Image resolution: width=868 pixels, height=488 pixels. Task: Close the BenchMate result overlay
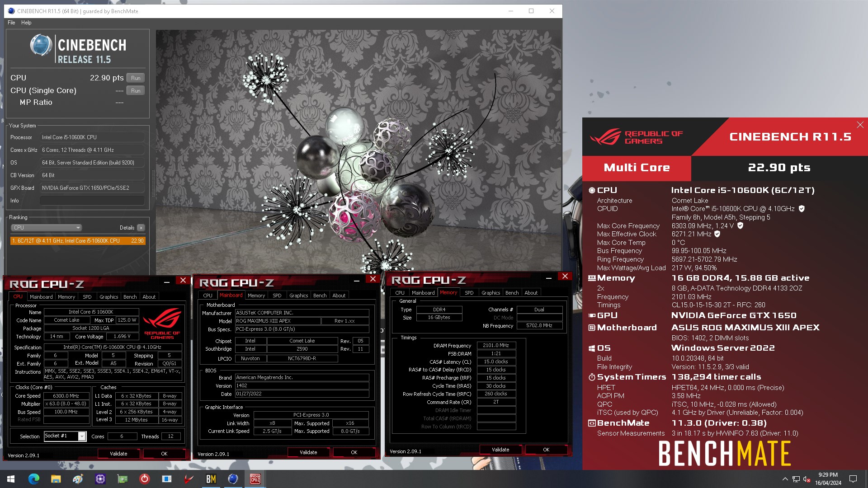[860, 125]
